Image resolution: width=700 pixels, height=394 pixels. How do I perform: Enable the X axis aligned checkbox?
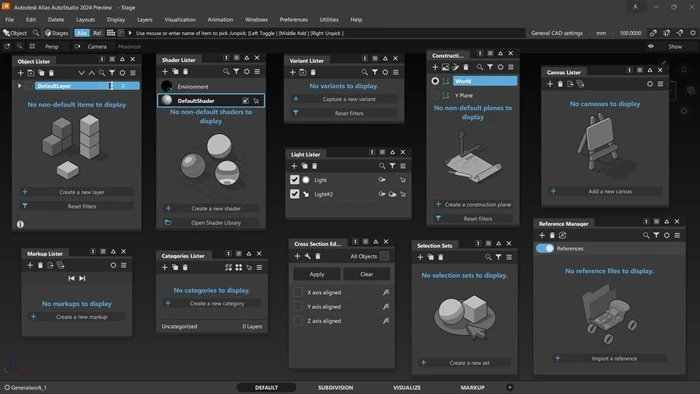[x=298, y=292]
